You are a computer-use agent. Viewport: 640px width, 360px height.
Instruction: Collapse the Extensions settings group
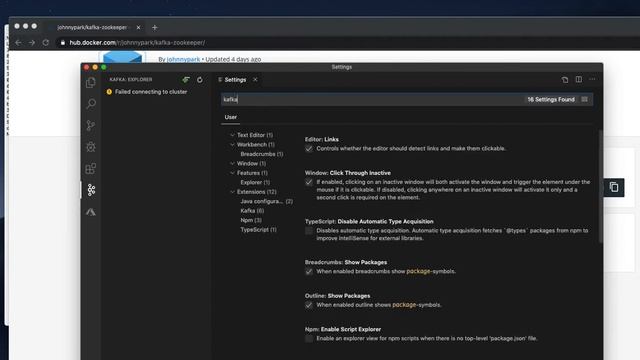tap(232, 191)
